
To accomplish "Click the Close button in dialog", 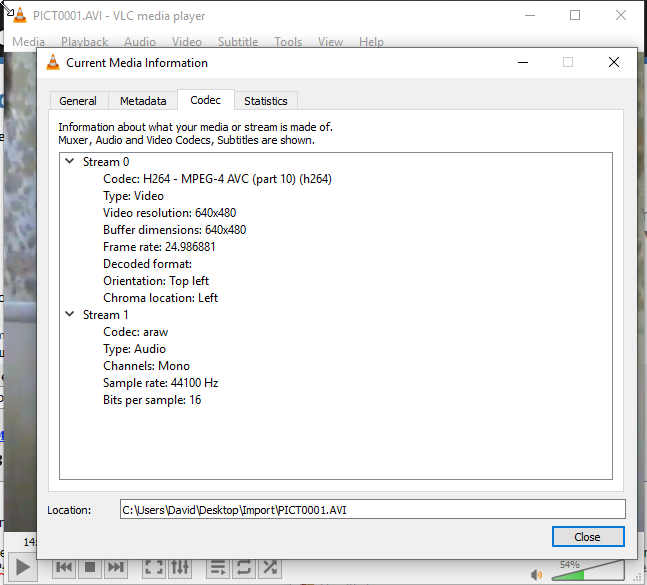I will click(588, 537).
